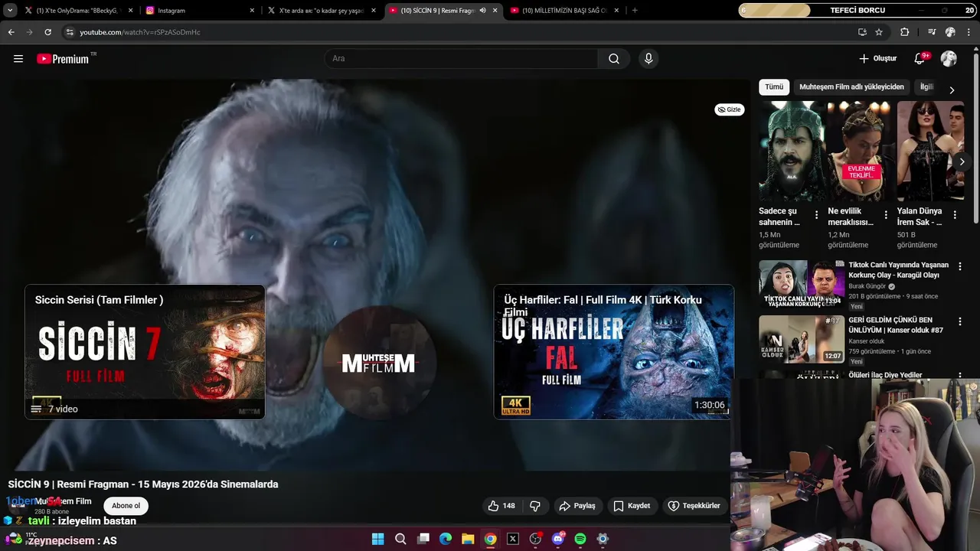The width and height of the screenshot is (980, 551).
Task: Open options for Tiktok Canlı Yayınında video
Action: click(x=960, y=266)
